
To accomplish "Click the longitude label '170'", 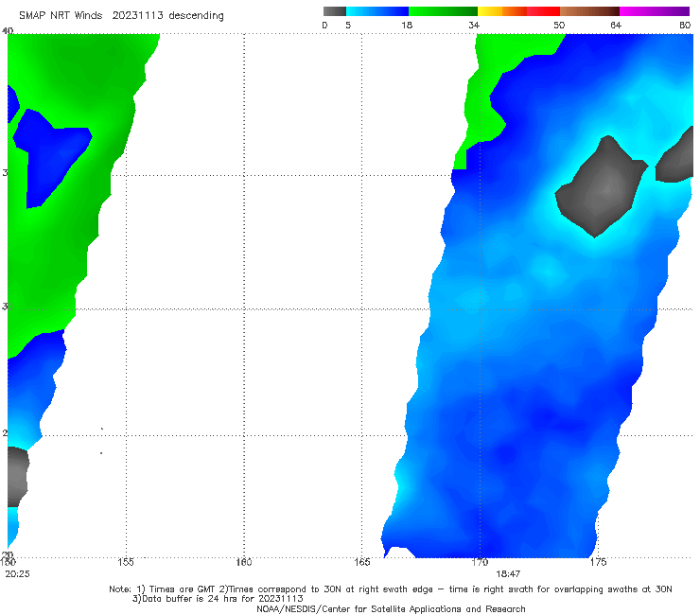I will [x=480, y=562].
